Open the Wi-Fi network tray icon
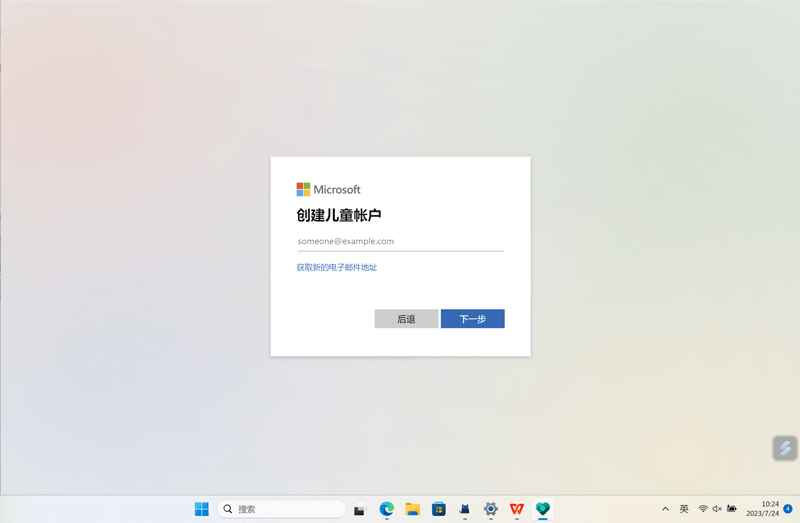Screen dimensions: 800x523 [x=703, y=509]
